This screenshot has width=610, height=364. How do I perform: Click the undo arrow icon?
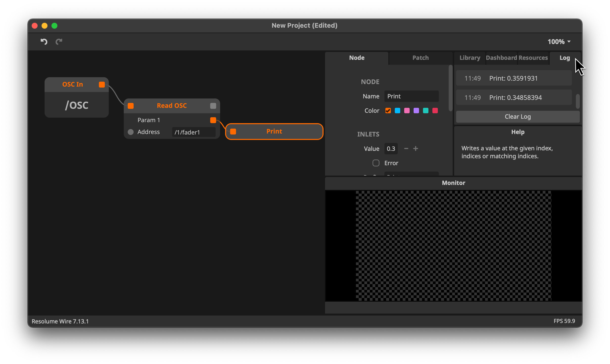click(x=44, y=42)
